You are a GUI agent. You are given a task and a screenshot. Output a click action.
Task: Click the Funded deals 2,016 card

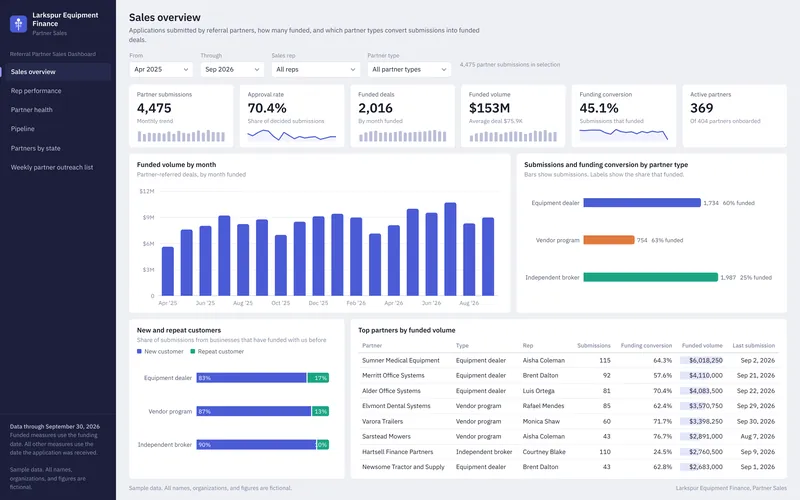point(403,116)
